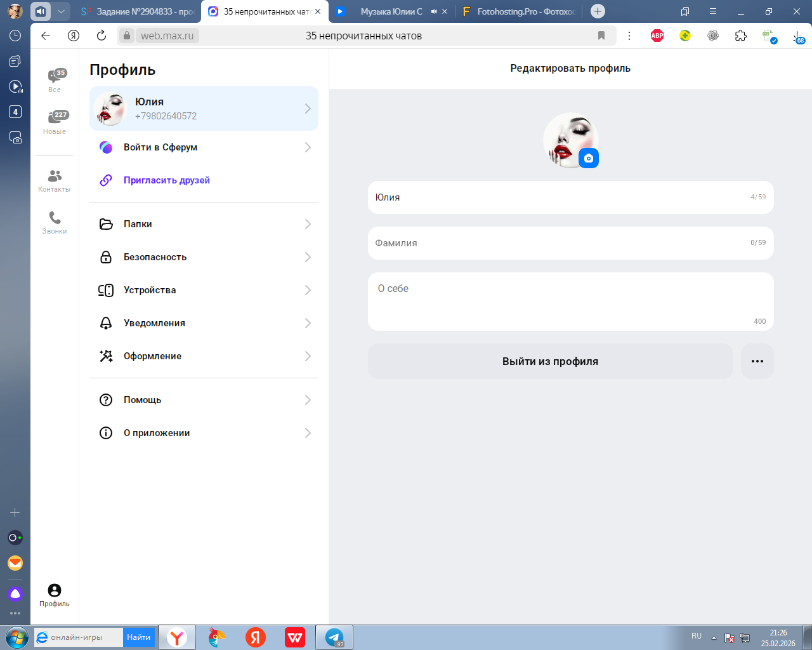812x650 pixels.
Task: Click the AdBlock Plus extension icon
Action: pyautogui.click(x=657, y=36)
